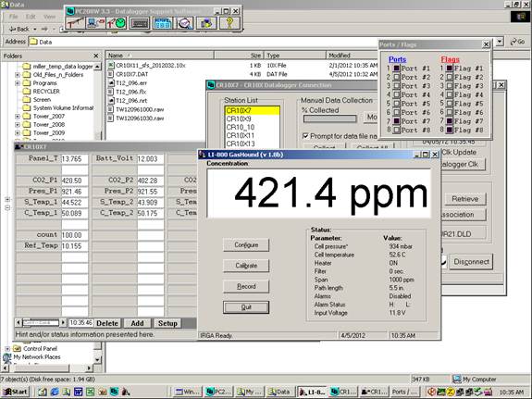
Task: Expand the Programs folder tree node
Action: point(18,83)
